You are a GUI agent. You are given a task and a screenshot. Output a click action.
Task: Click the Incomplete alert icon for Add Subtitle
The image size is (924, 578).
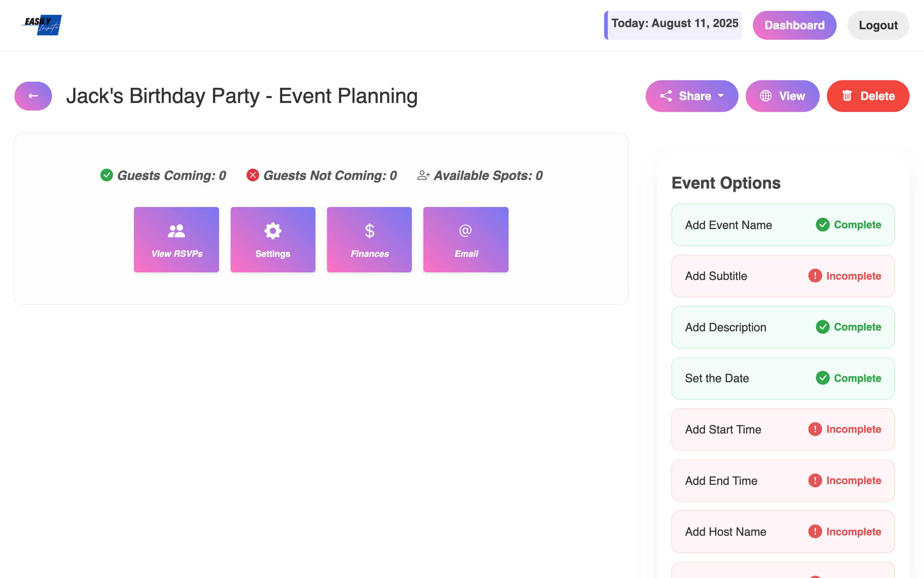click(x=815, y=276)
